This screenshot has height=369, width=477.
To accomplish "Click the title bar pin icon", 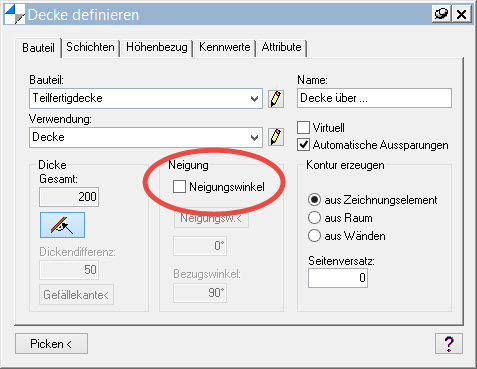I will (x=442, y=14).
